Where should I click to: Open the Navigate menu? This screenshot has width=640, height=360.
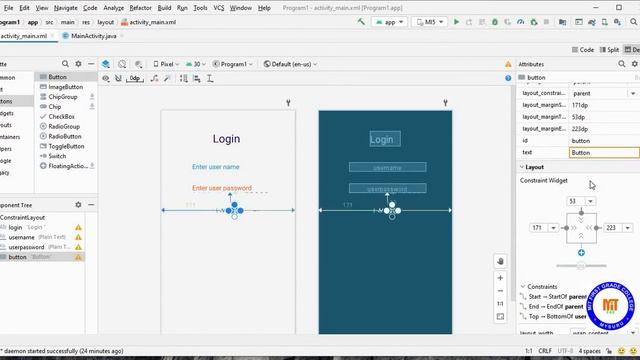pyautogui.click(x=65, y=8)
